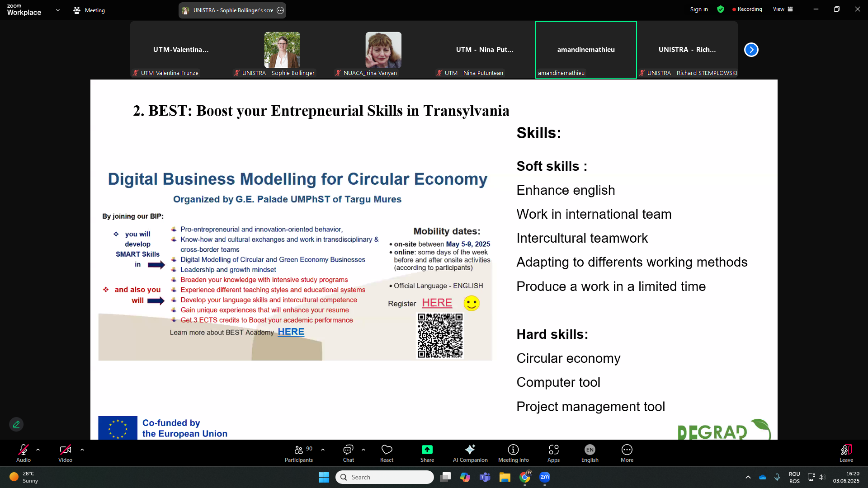This screenshot has width=868, height=488.
Task: Open the React emoji menu
Action: (387, 453)
